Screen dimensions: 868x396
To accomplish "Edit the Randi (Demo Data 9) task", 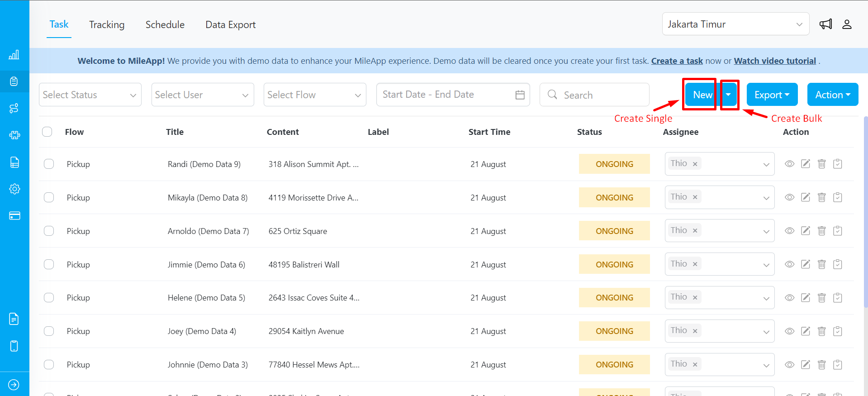I will point(806,164).
